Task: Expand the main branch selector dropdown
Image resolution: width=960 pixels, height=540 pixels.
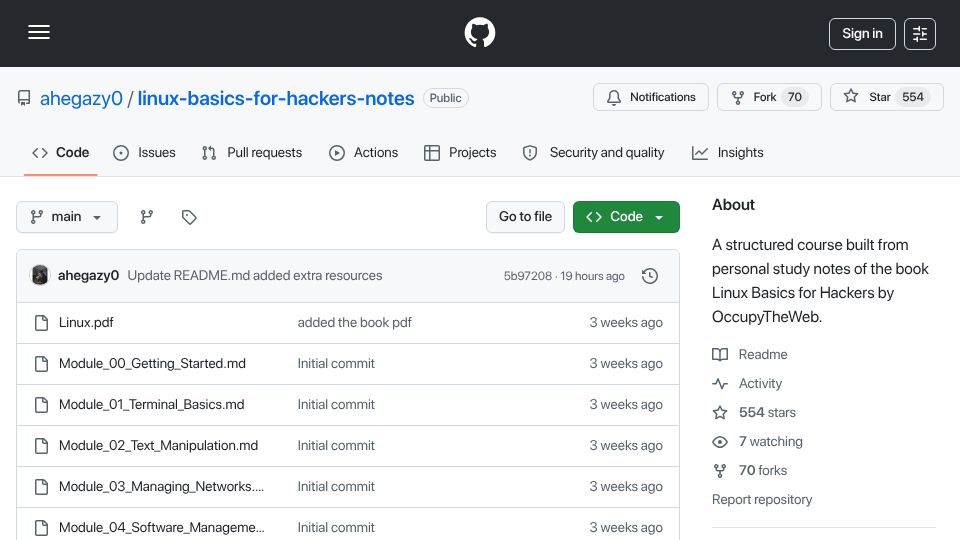Action: [x=67, y=217]
